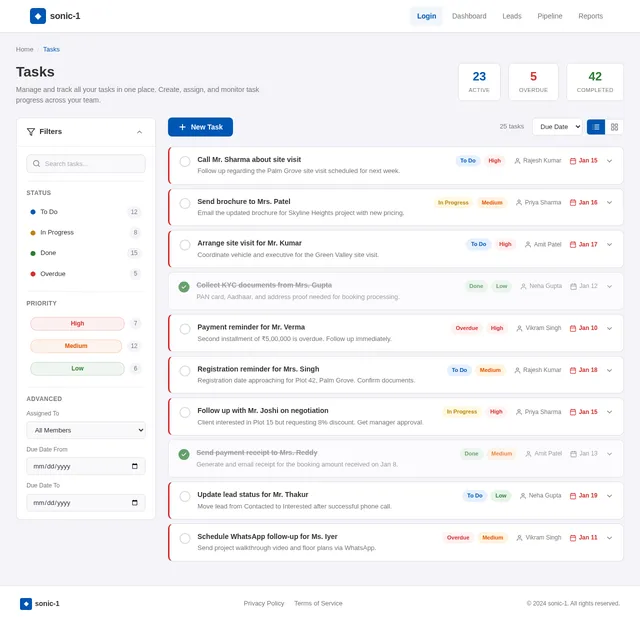Click the sonic-1 logo icon in header
640x622 pixels.
[x=38, y=16]
